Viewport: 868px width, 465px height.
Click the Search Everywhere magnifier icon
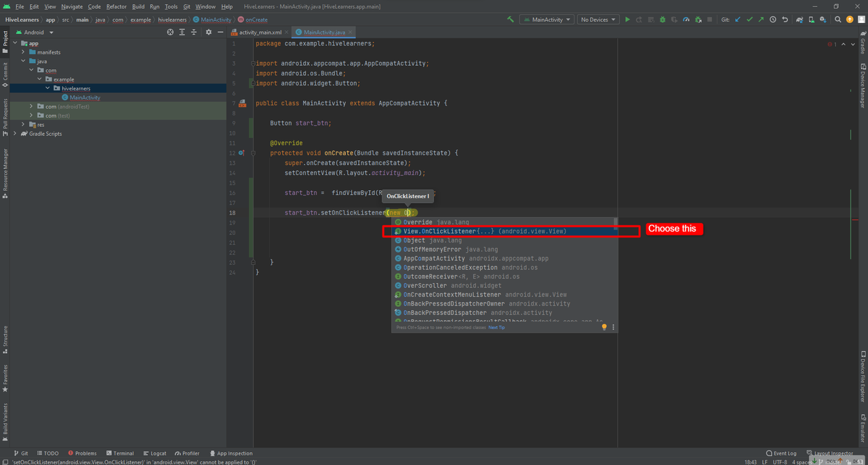838,20
